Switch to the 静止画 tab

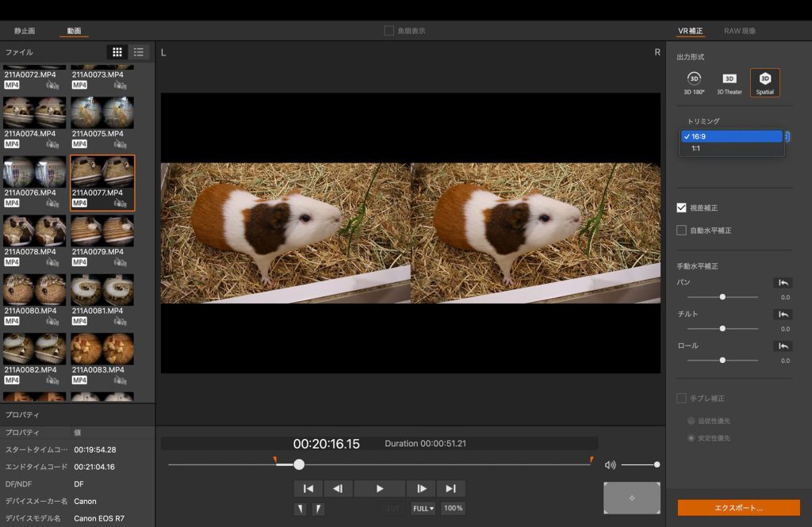25,31
